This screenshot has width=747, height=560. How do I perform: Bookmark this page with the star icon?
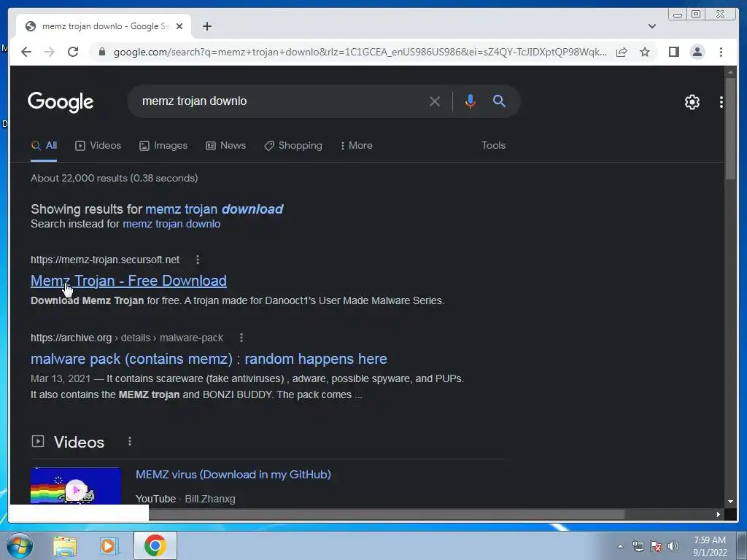pyautogui.click(x=645, y=52)
